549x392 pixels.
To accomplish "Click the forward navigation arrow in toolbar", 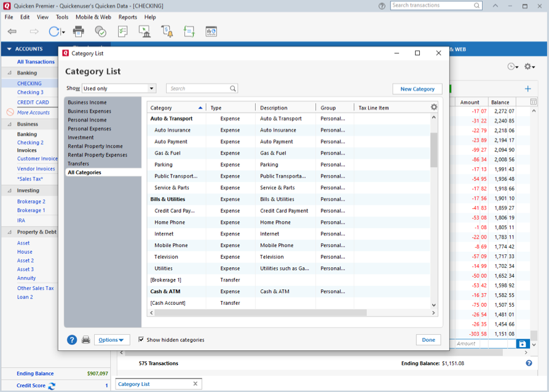I will point(34,31).
